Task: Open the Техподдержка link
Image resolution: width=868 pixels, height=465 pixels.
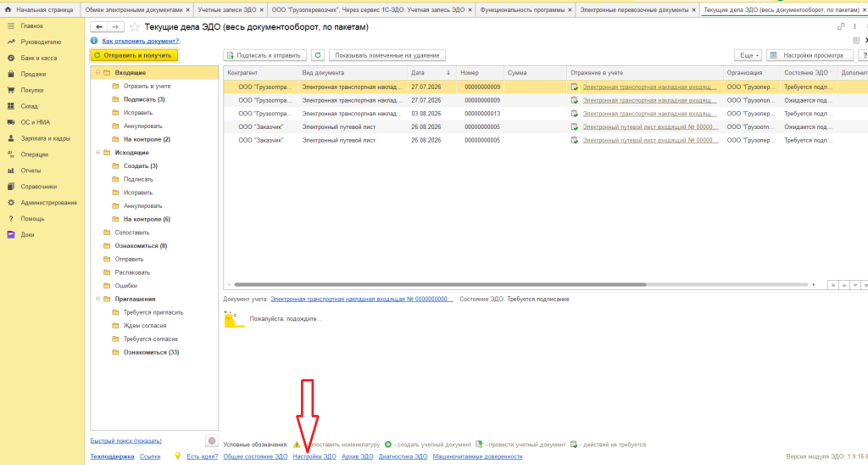Action: click(113, 457)
